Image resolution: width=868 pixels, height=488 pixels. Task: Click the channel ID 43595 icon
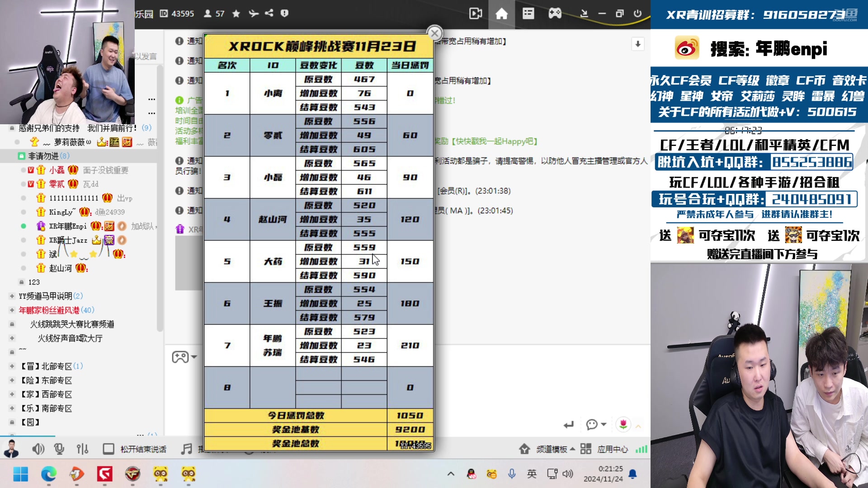point(164,14)
